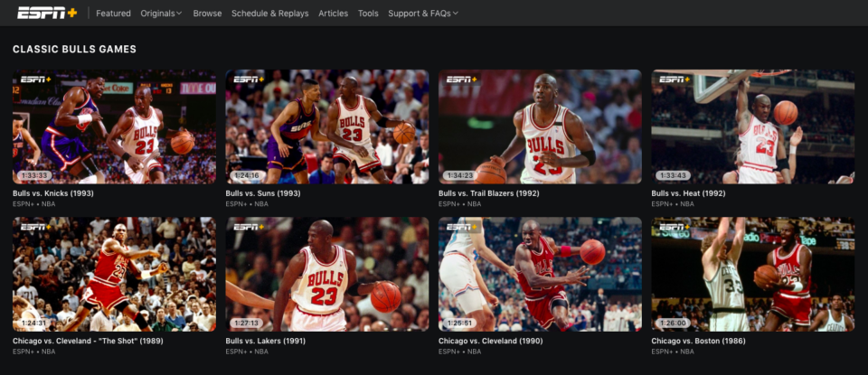Click "ESPN+ • NBA" under Bulls vs. Heat
This screenshot has height=375, width=868.
[x=672, y=204]
